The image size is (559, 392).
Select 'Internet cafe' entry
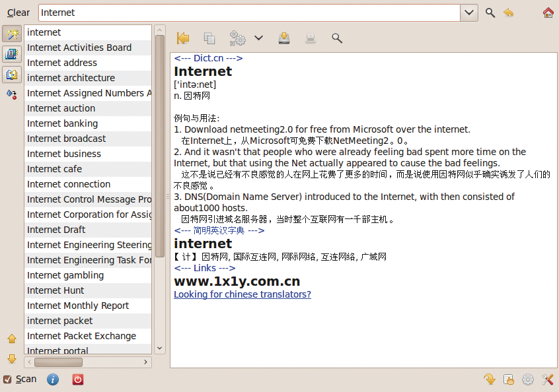[88, 169]
